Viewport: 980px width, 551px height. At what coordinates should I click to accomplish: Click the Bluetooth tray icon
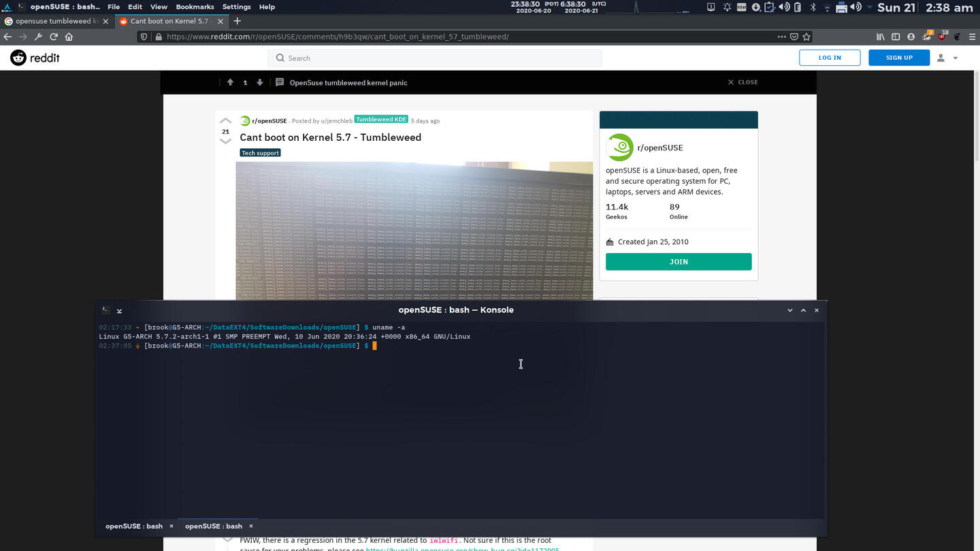coord(813,7)
